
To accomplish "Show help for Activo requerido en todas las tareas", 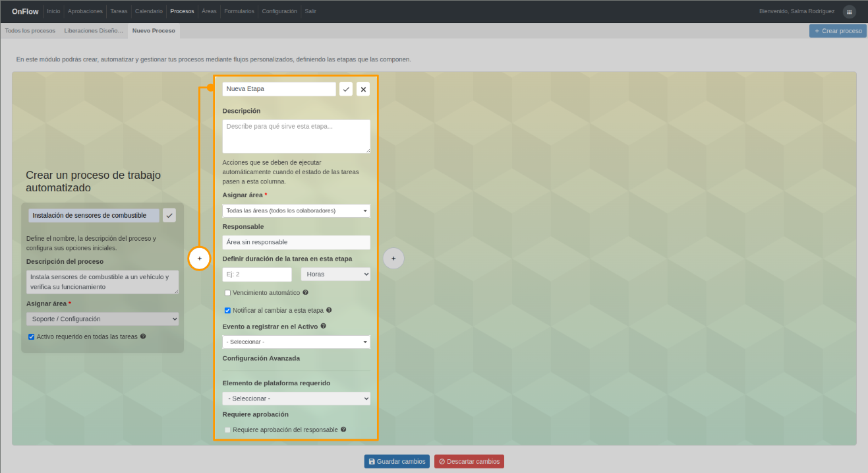I will [143, 336].
